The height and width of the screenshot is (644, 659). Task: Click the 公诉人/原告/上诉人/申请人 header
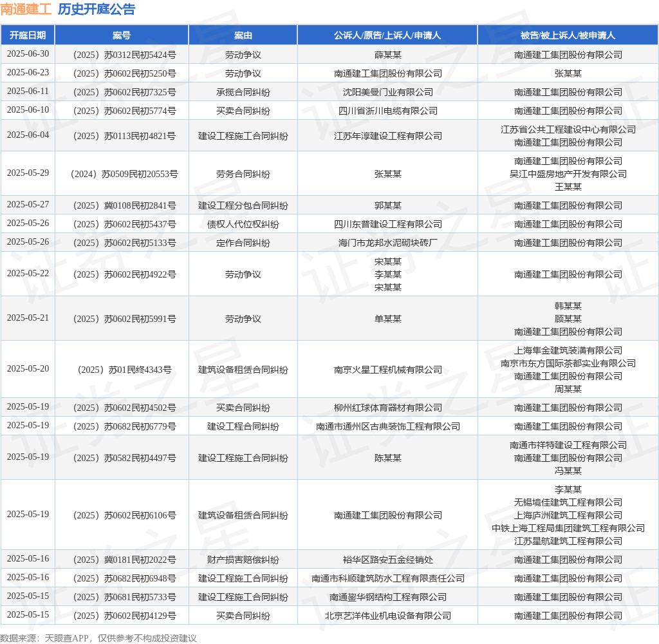tap(387, 35)
